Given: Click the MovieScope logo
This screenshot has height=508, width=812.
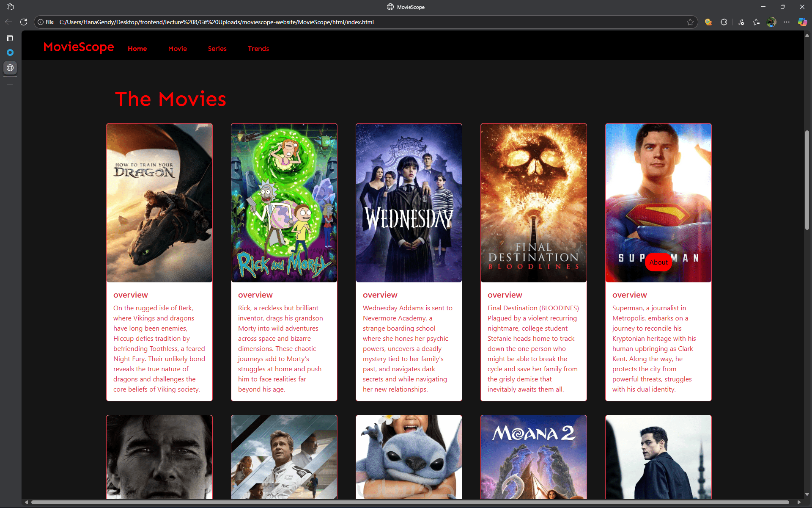Looking at the screenshot, I should pyautogui.click(x=79, y=47).
